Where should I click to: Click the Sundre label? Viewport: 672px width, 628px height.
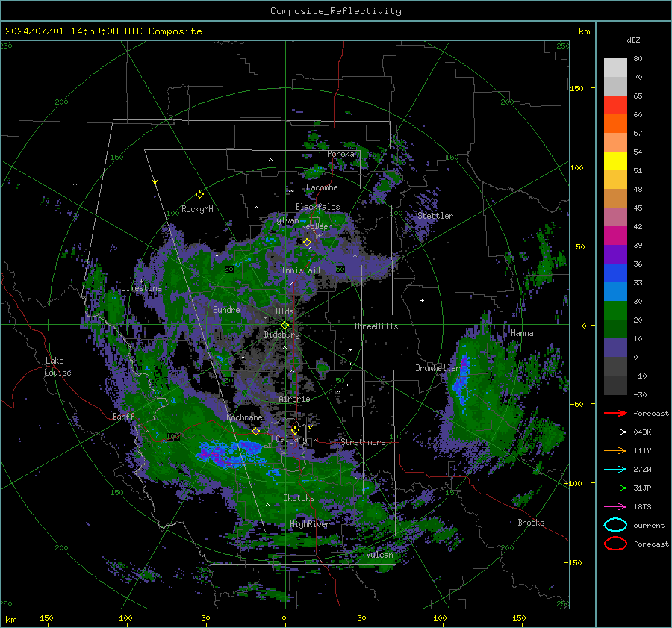pos(226,309)
